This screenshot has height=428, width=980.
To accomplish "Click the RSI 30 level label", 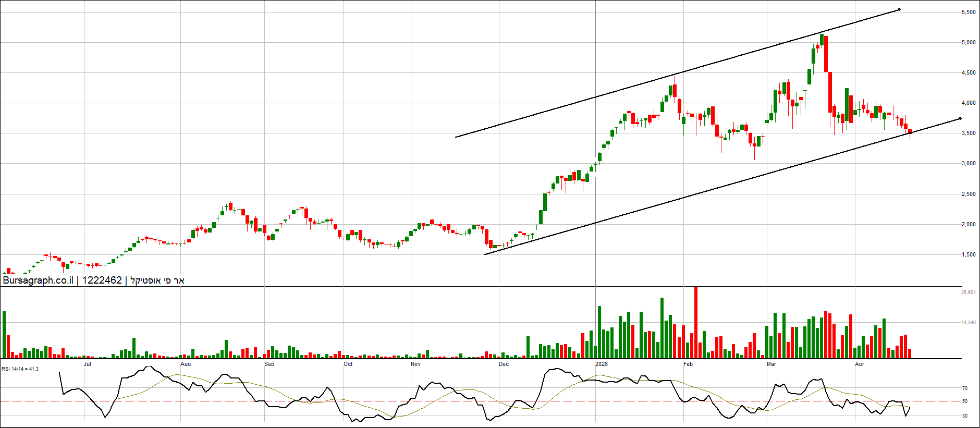I will 965,416.
